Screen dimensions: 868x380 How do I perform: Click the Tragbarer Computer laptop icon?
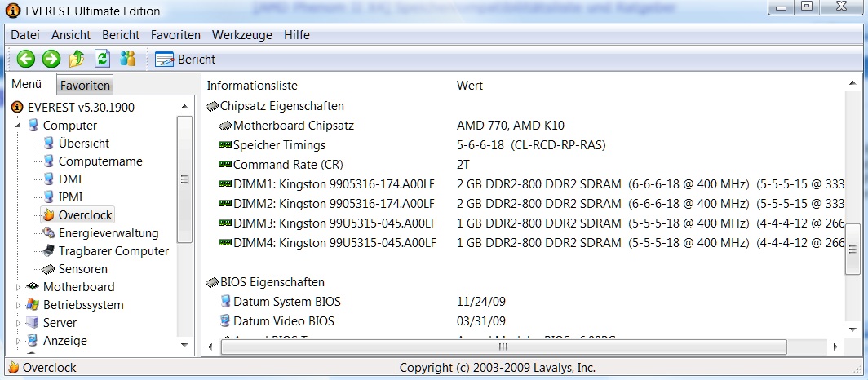click(49, 250)
